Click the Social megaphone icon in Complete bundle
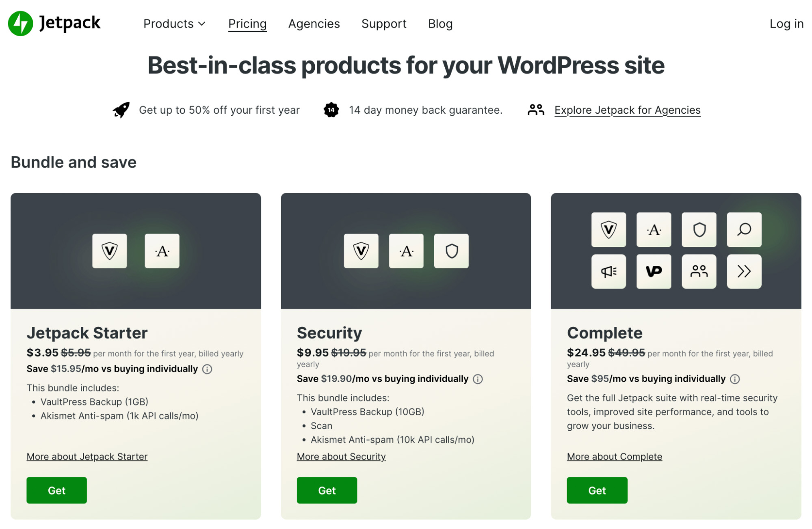The image size is (812, 529). coord(608,271)
